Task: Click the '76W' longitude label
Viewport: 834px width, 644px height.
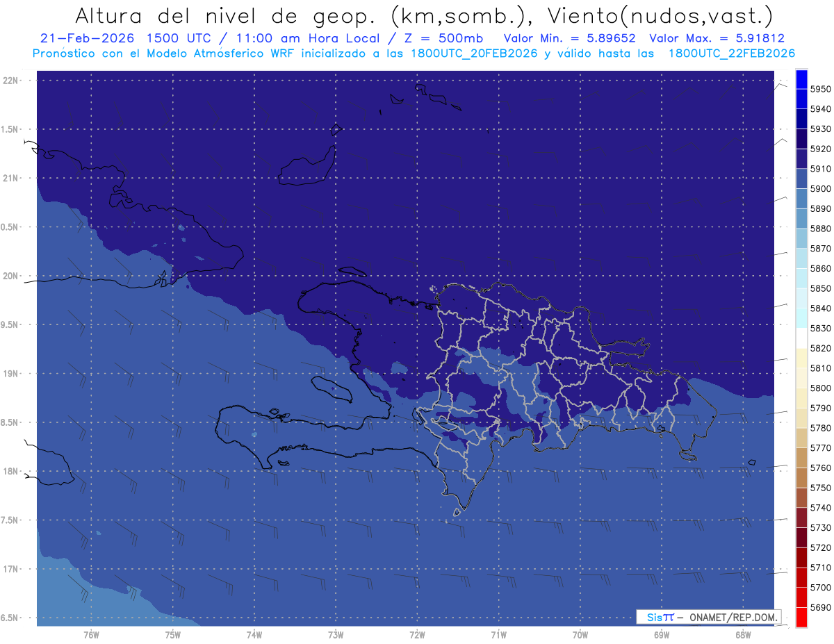Action: (x=91, y=635)
